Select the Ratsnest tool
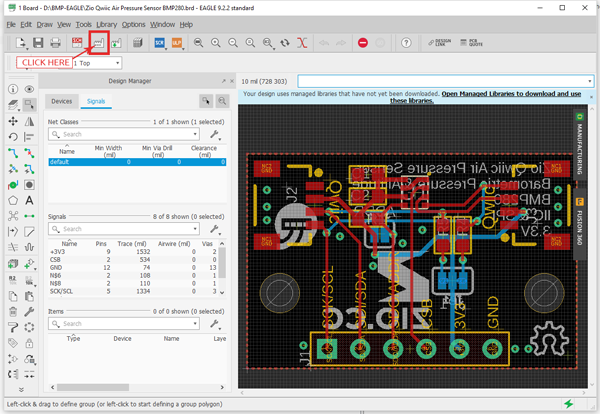This screenshot has height=414, width=600. click(13, 216)
